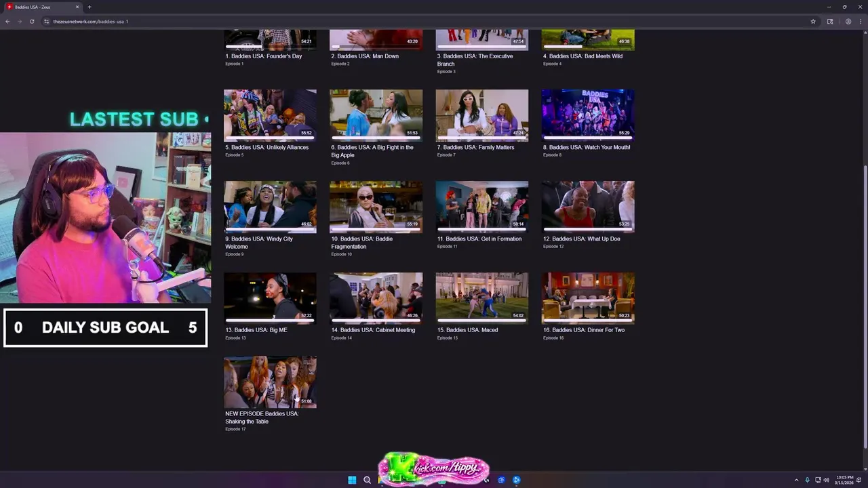Viewport: 868px width, 488px height.
Task: Open Cabinet Meeting episode thumbnail
Action: [x=376, y=298]
